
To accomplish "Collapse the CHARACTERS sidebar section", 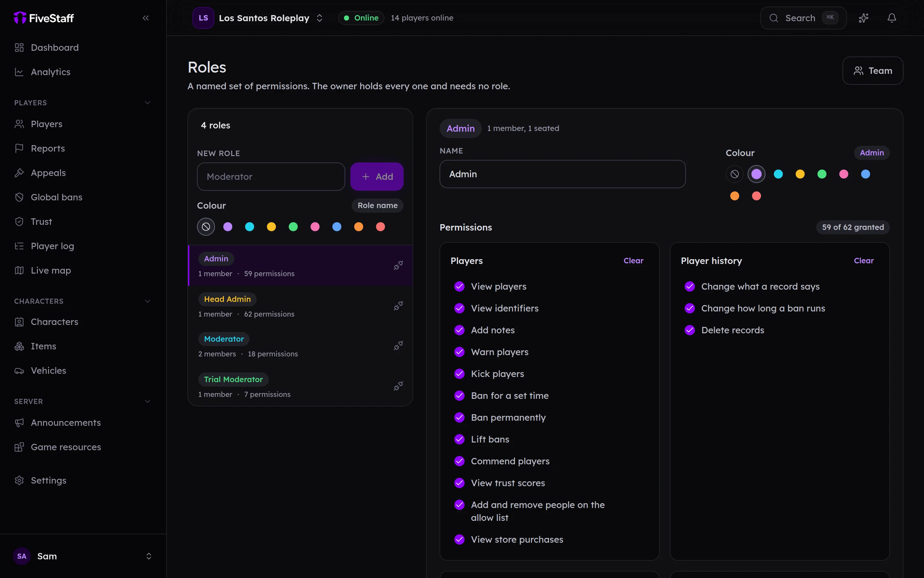I will [x=147, y=301].
